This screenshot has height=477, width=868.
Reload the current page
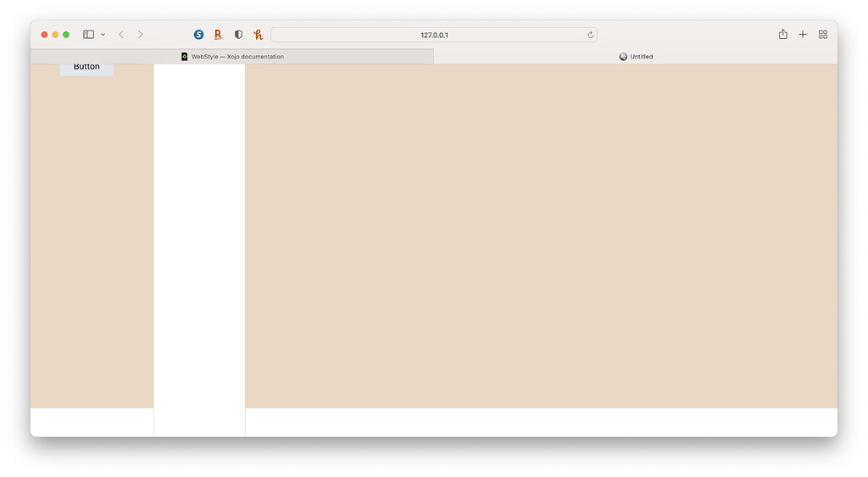point(590,35)
